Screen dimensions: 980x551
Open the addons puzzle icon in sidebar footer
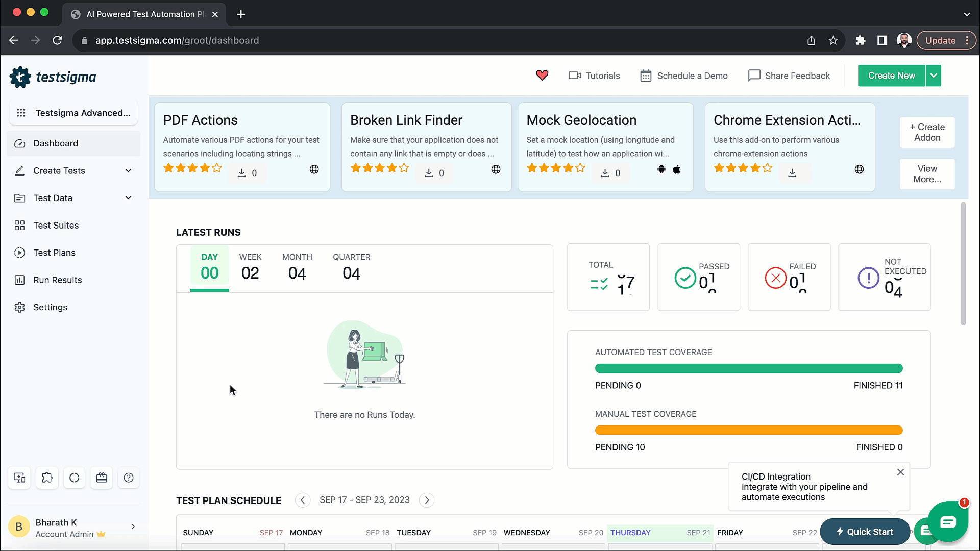point(47,478)
